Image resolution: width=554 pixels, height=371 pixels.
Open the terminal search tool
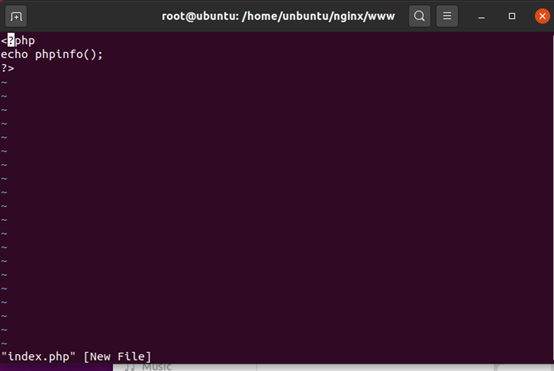(419, 16)
